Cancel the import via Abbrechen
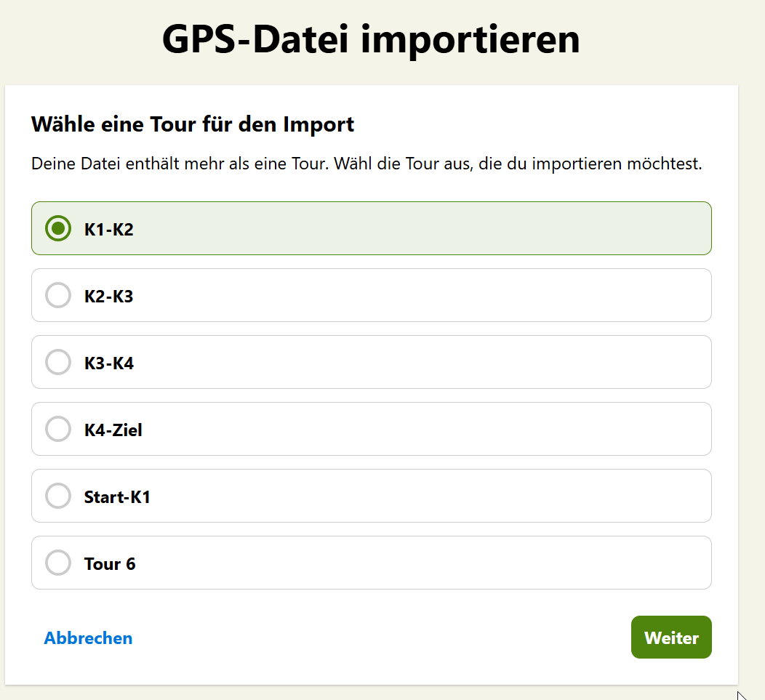The width and height of the screenshot is (765, 700). [88, 638]
